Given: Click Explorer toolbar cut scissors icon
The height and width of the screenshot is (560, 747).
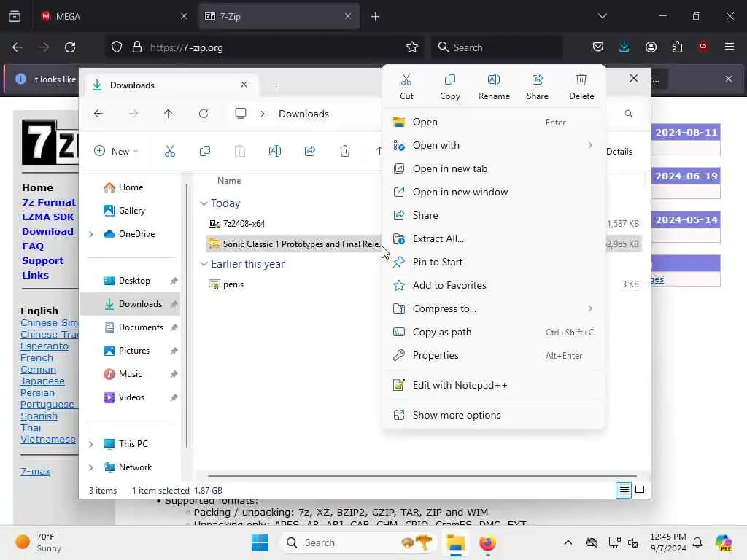Looking at the screenshot, I should coord(169,152).
